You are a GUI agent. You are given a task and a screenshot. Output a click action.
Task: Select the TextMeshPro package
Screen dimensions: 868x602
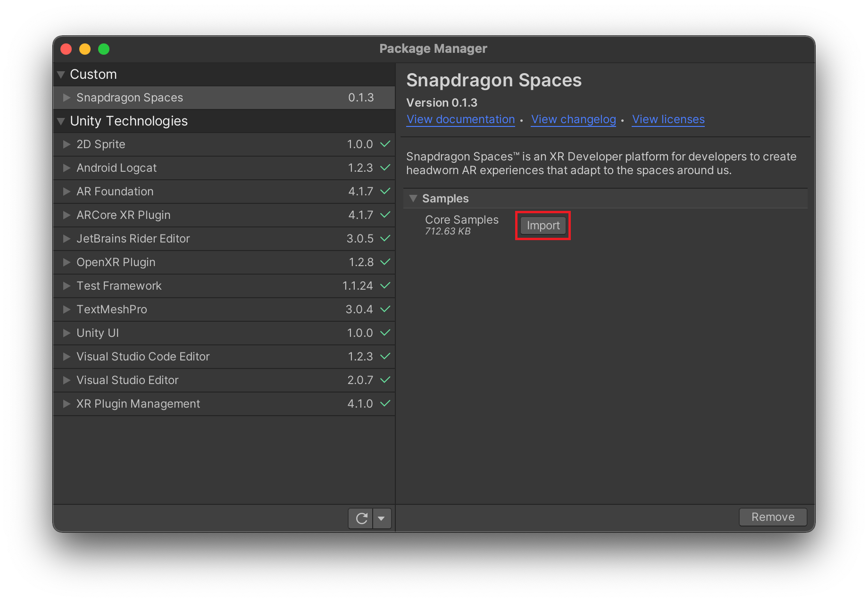tap(224, 309)
